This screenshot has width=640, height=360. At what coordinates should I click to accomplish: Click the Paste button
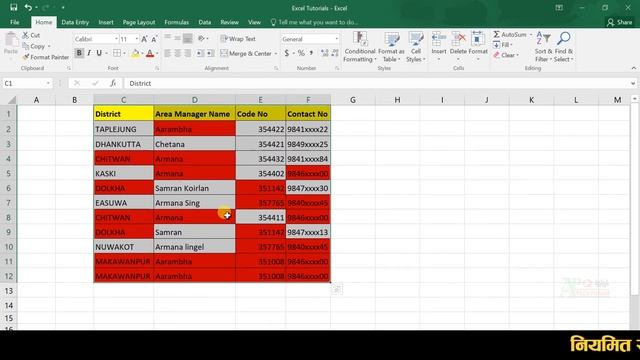11,44
